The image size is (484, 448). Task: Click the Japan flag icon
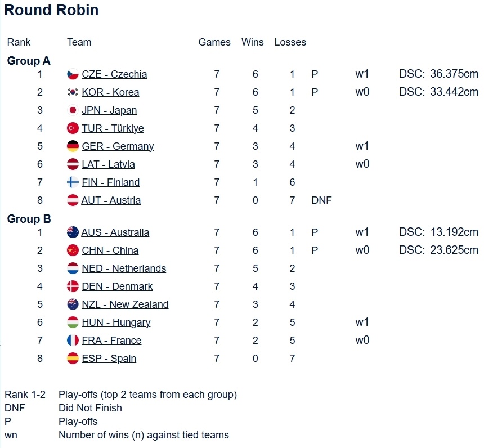pos(73,110)
